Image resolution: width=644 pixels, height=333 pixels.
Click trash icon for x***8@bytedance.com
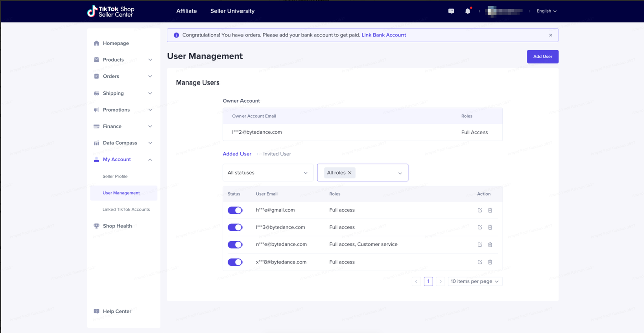coord(490,262)
